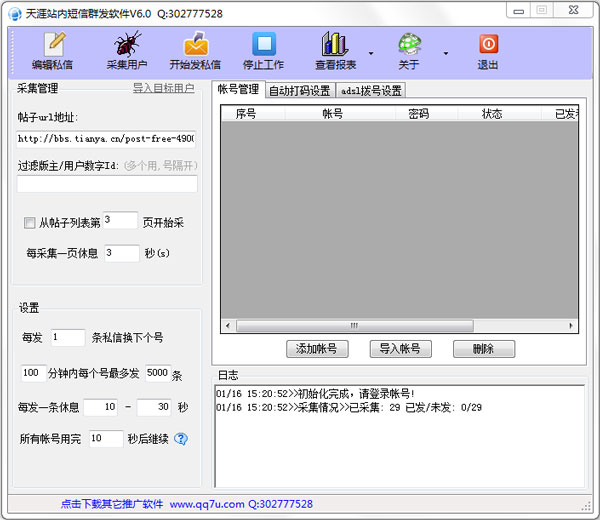
Task: Open the 查看报表 chart icon
Action: 335,44
